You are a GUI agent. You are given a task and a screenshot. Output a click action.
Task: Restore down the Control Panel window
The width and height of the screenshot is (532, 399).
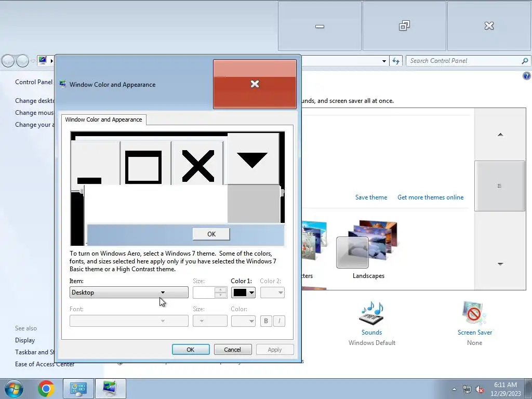point(404,26)
